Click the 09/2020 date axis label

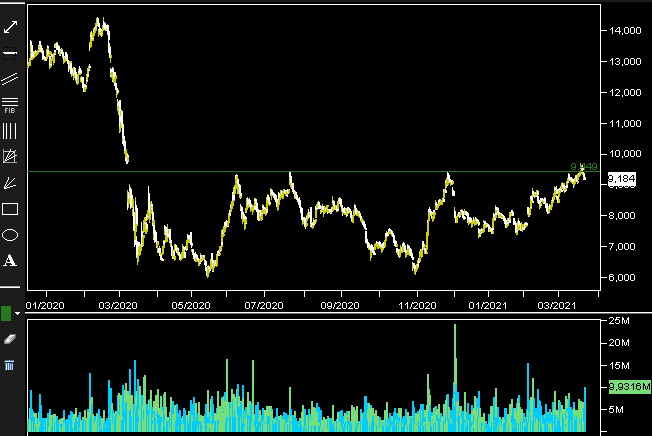point(340,305)
